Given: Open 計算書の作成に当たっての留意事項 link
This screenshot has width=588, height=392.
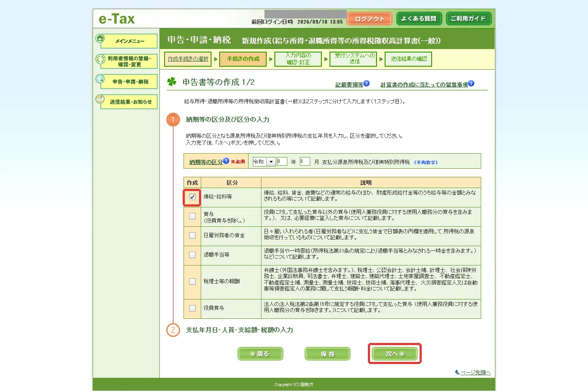Looking at the screenshot, I should tap(424, 85).
